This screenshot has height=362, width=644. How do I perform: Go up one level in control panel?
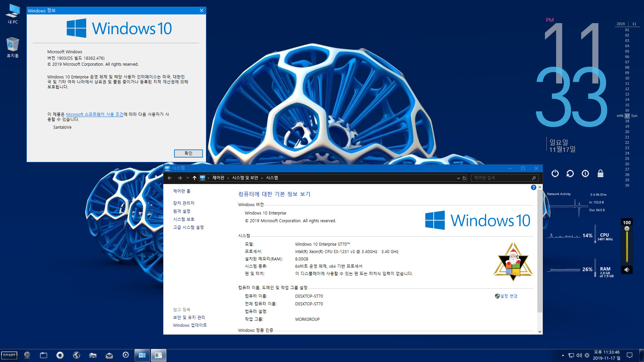coord(195,178)
